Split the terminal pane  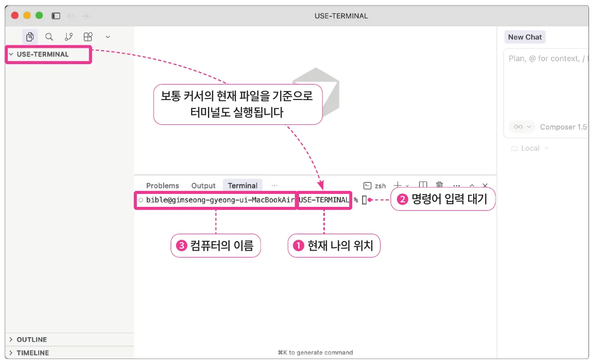coord(423,185)
